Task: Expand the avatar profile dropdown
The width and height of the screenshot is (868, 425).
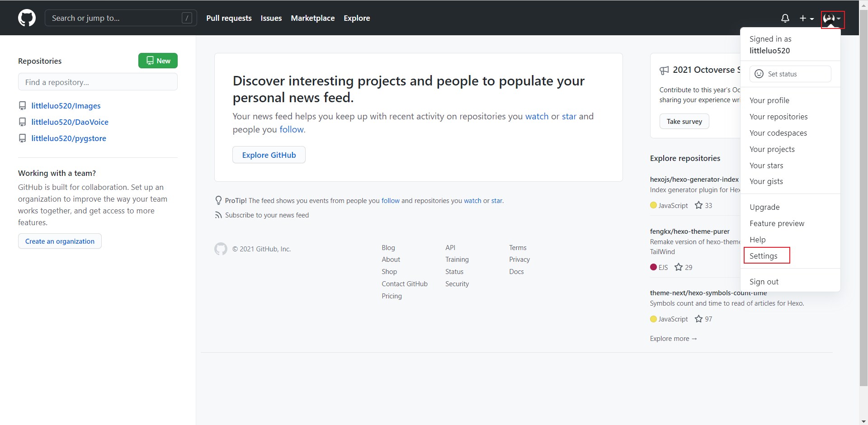Action: pos(832,19)
